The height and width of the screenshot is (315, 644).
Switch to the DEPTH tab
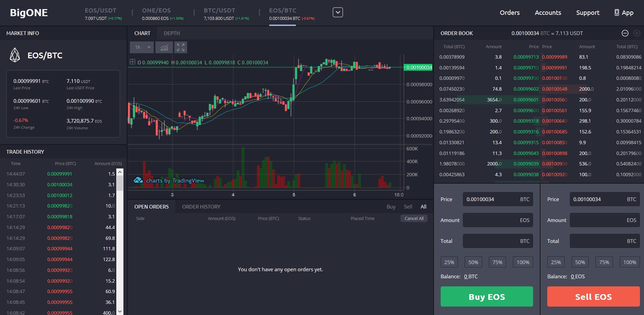(172, 33)
